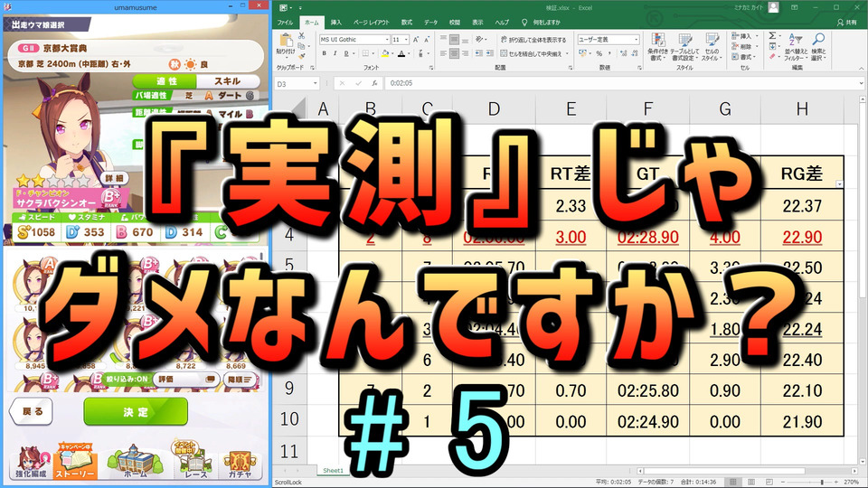This screenshot has width=868, height=488.
Task: Open Cell Styles (セルのスタイル)
Action: [712, 46]
